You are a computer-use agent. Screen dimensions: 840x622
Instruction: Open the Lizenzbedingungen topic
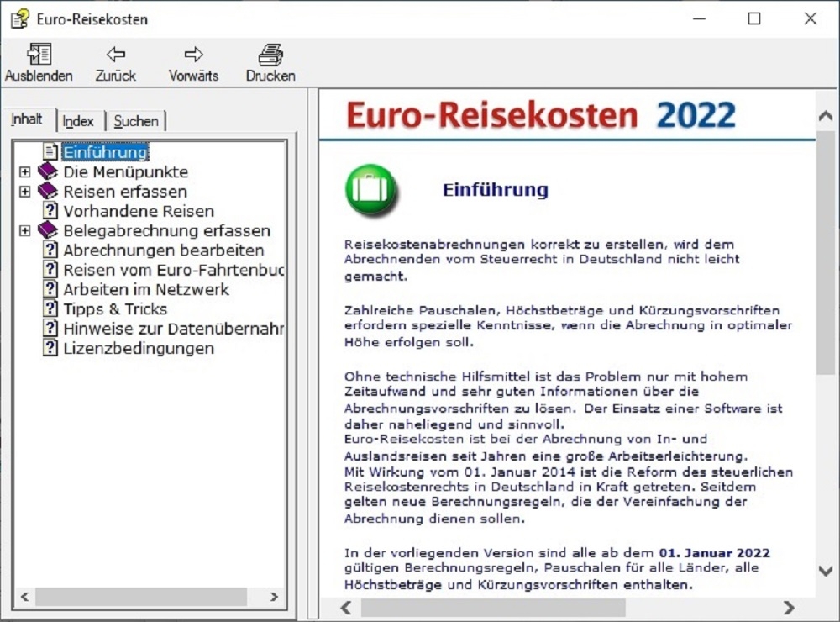(x=139, y=348)
